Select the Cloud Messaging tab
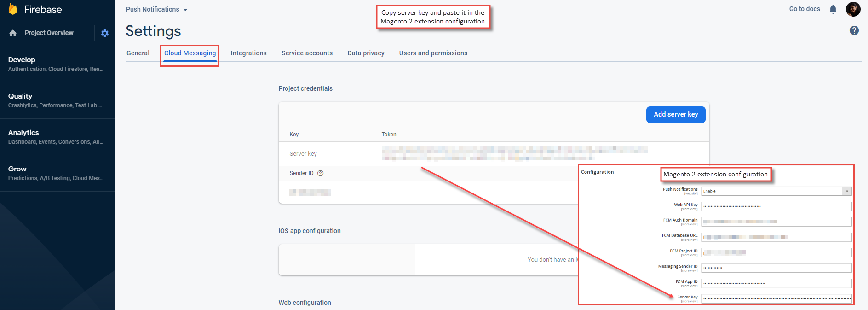The width and height of the screenshot is (868, 310). pyautogui.click(x=190, y=53)
